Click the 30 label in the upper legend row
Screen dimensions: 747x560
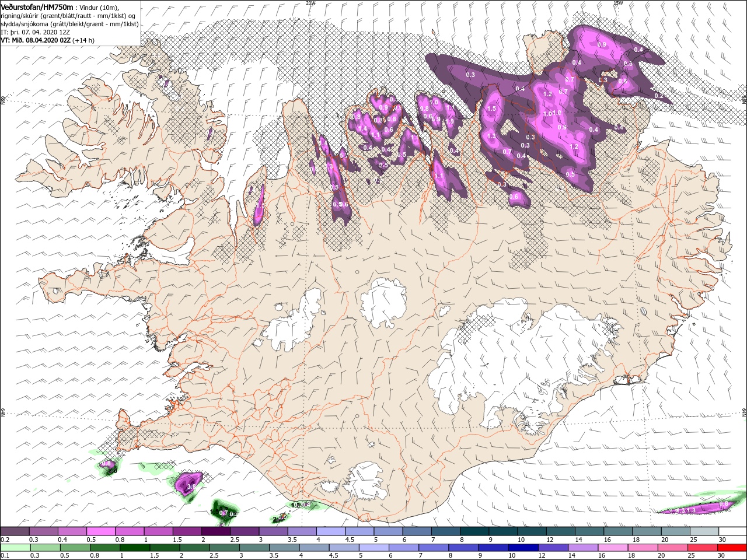tap(722, 540)
